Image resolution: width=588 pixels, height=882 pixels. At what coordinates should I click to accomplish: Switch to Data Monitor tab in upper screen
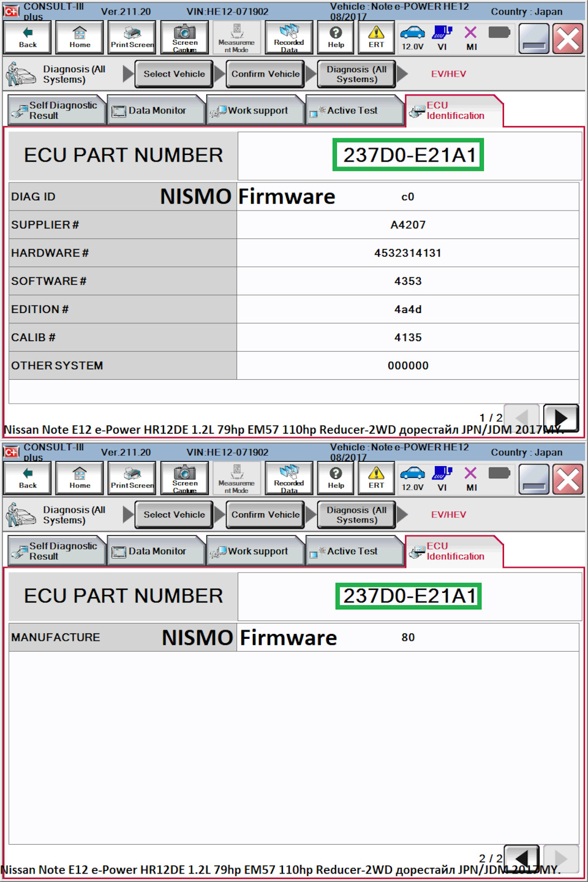tap(156, 110)
